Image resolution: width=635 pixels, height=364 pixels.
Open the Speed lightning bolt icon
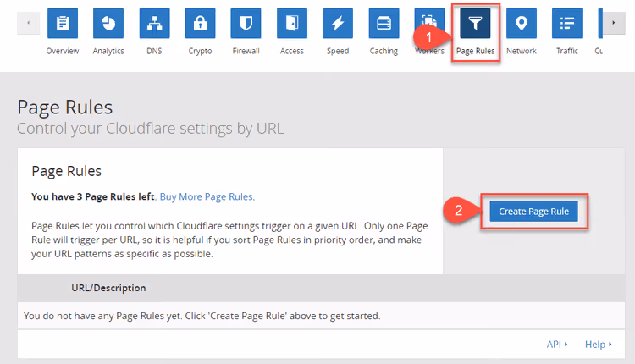(338, 24)
